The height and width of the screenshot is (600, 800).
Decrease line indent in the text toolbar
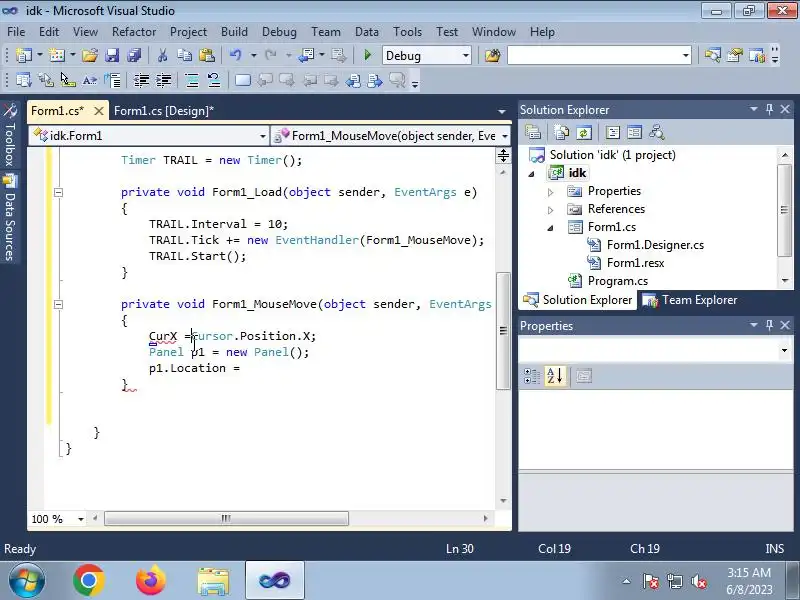tap(141, 80)
